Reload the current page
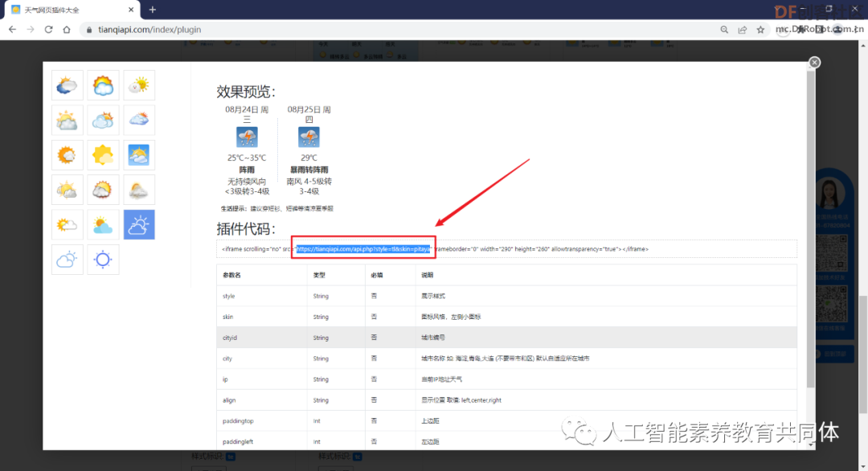868x471 pixels. pos(49,29)
